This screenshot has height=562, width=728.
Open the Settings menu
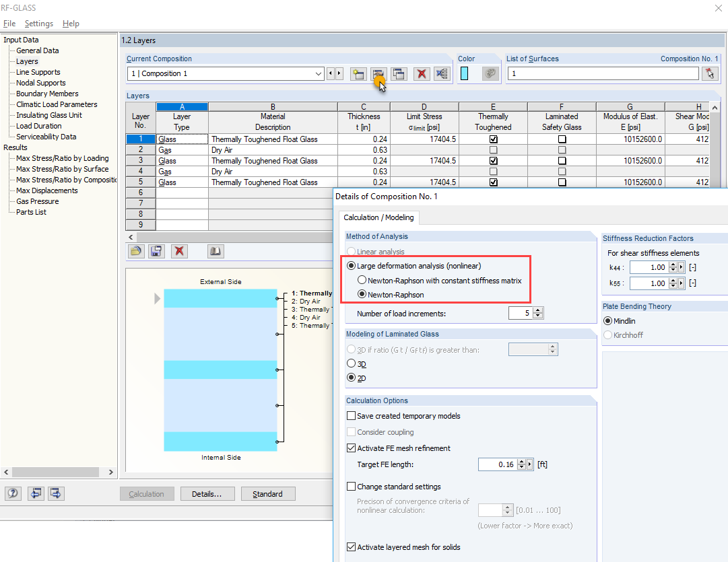(x=39, y=24)
